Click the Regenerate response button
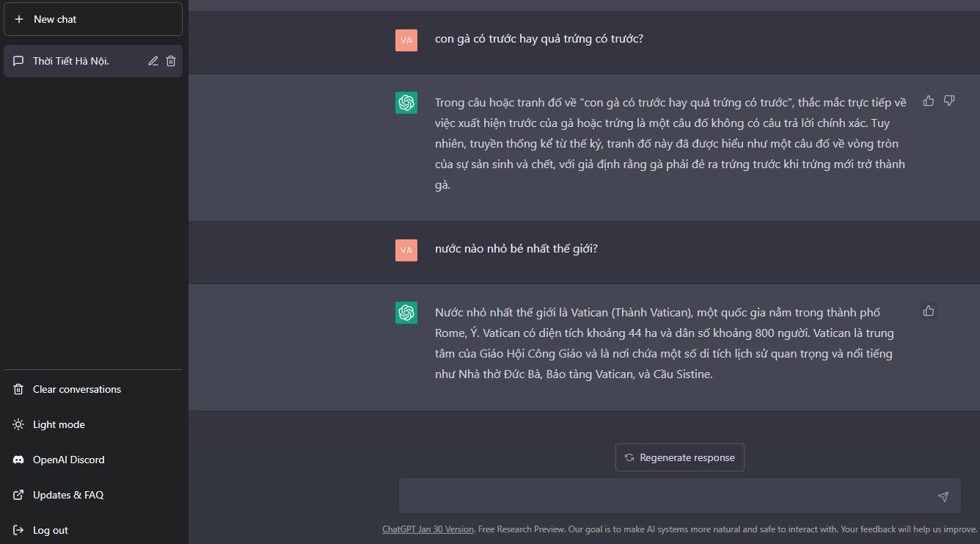Screen dimensions: 980x544 679,457
